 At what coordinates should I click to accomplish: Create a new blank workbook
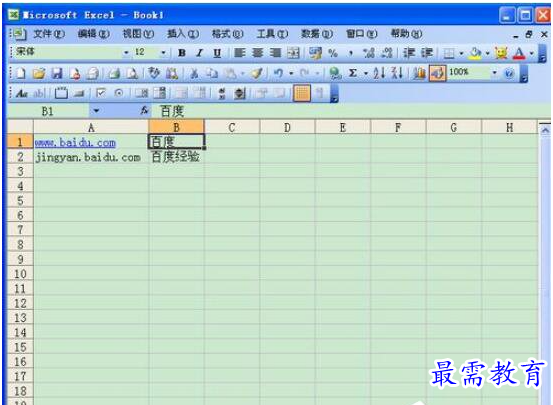[21, 73]
